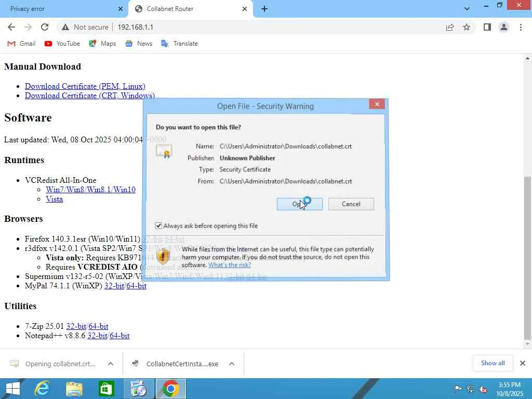Open File Explorer from taskbar
The image size is (532, 399).
(x=74, y=389)
